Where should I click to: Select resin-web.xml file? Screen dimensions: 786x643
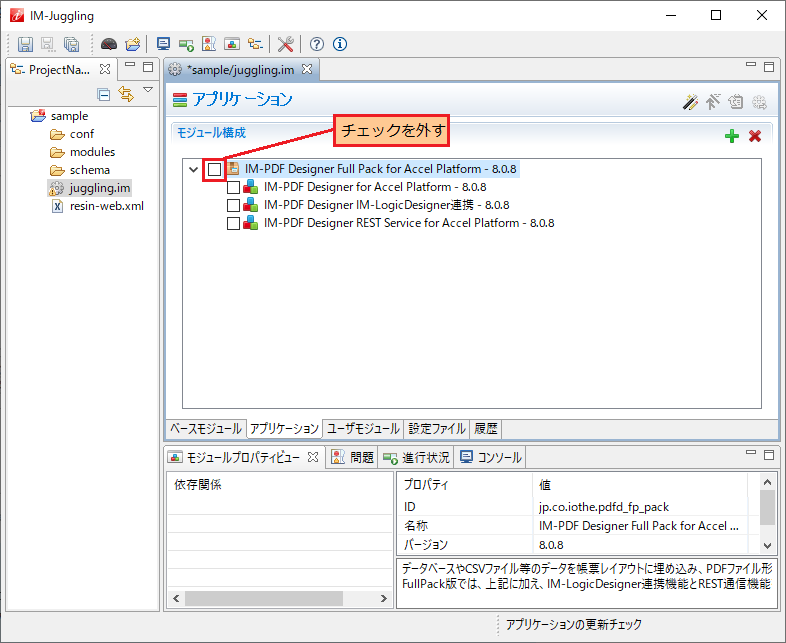coord(106,206)
